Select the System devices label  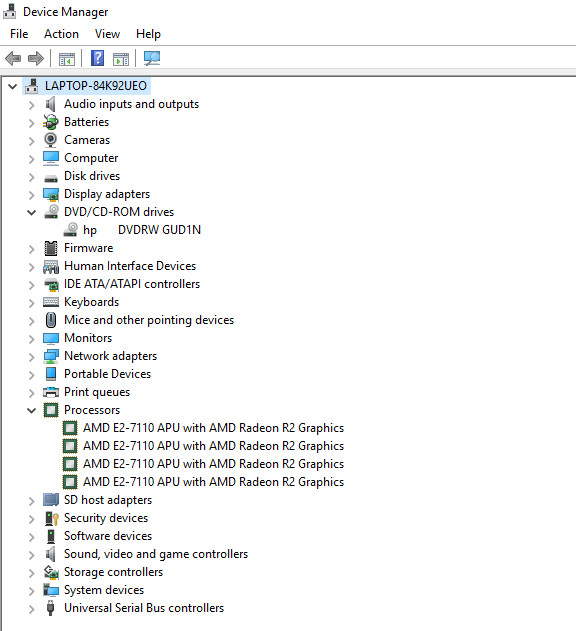(104, 590)
